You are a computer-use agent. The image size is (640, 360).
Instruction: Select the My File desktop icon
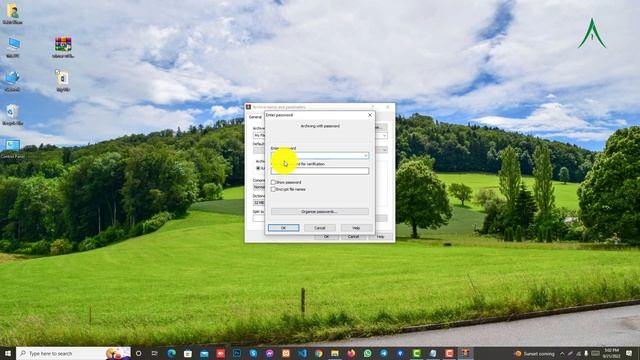point(63,80)
